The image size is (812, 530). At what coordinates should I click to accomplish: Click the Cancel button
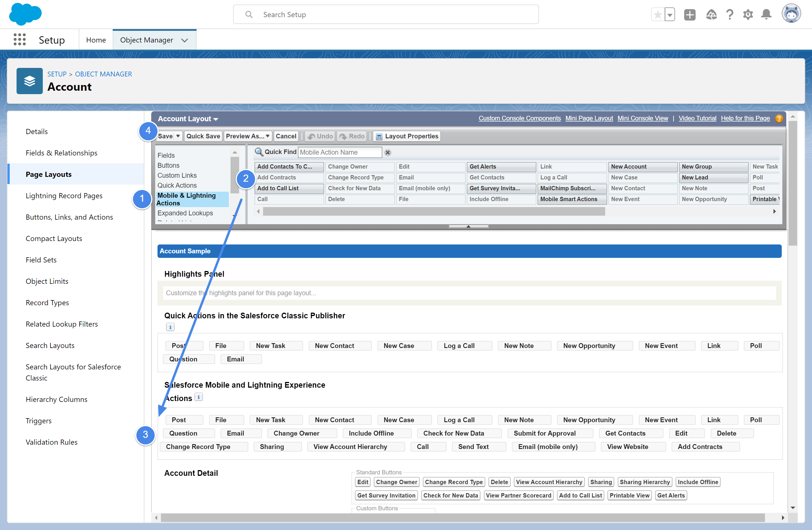[286, 136]
